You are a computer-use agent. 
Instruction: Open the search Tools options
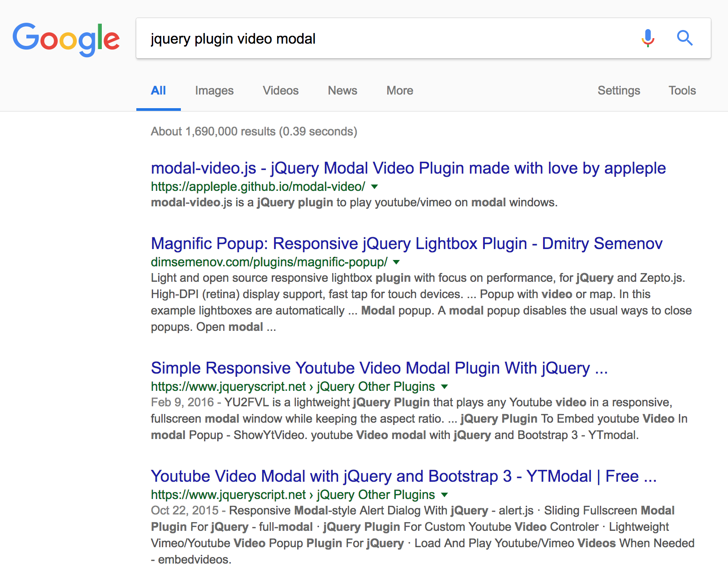(682, 90)
